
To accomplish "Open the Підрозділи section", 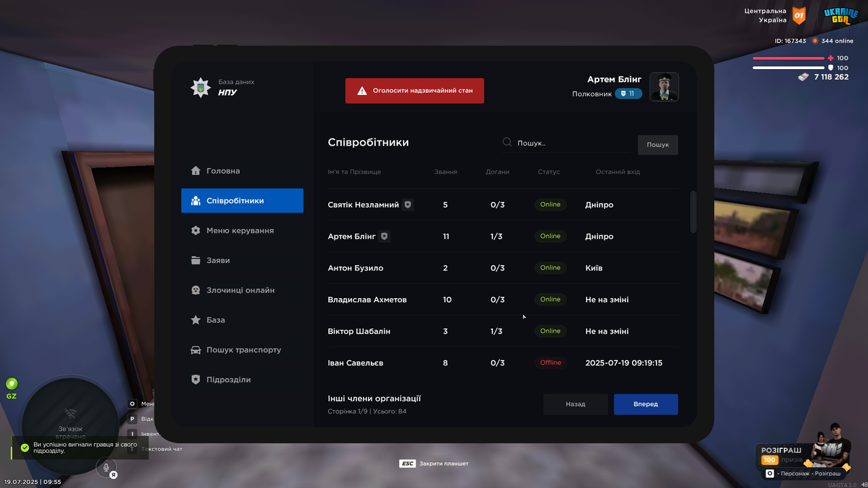I will (x=242, y=380).
